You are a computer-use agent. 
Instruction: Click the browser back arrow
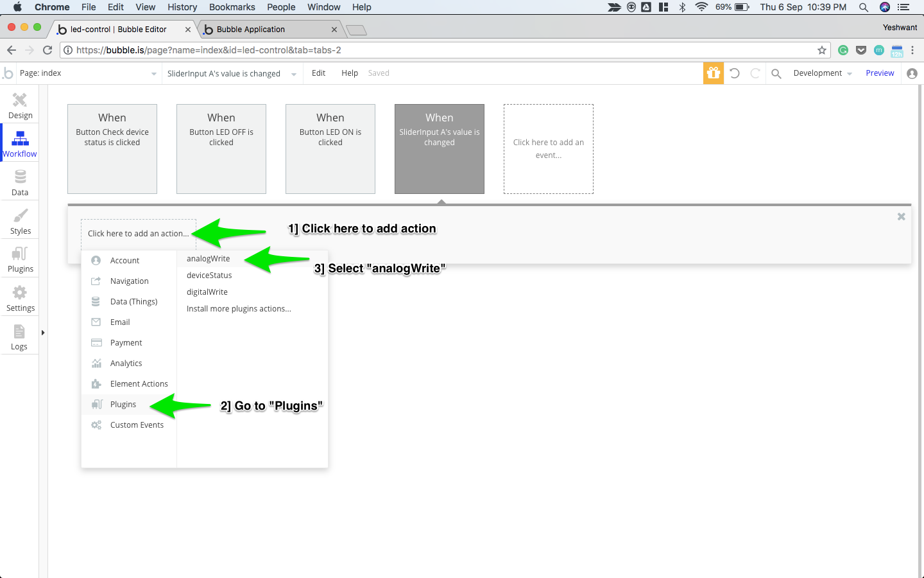[11, 50]
